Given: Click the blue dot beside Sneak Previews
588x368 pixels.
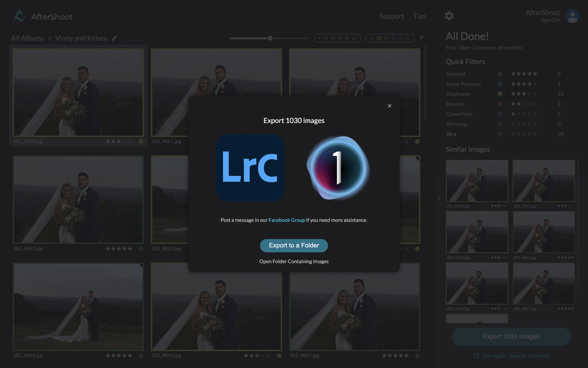Looking at the screenshot, I should [500, 84].
